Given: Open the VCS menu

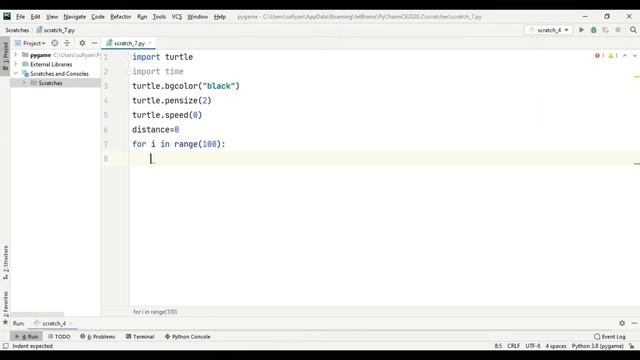Looking at the screenshot, I should coord(177,17).
